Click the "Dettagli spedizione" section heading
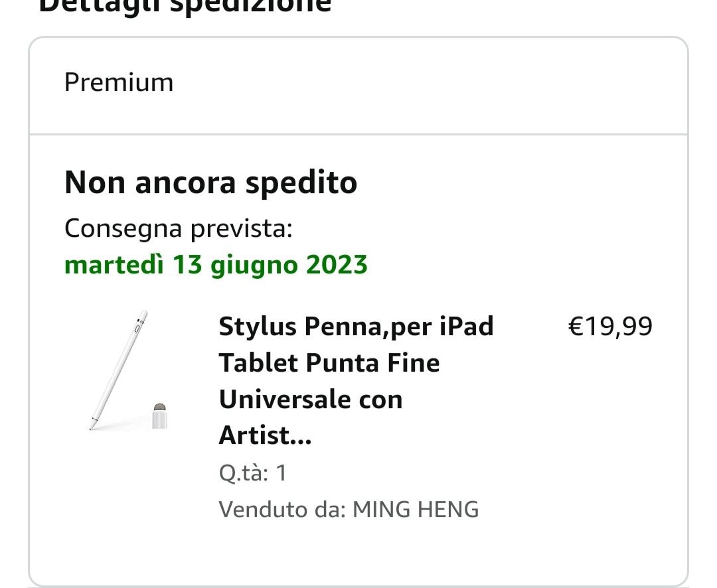Image resolution: width=717 pixels, height=588 pixels. [x=185, y=7]
